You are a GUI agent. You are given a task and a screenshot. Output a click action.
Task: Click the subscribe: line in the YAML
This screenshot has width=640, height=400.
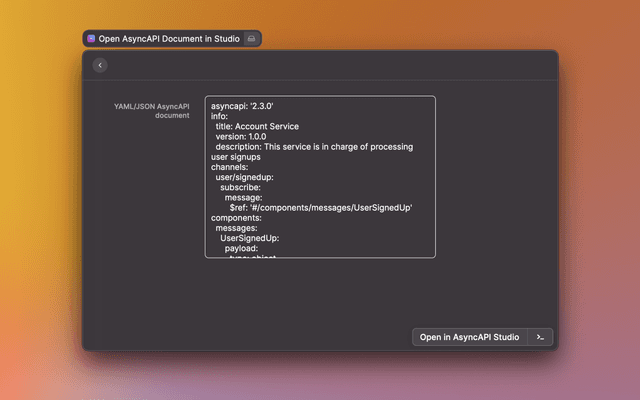pos(240,187)
